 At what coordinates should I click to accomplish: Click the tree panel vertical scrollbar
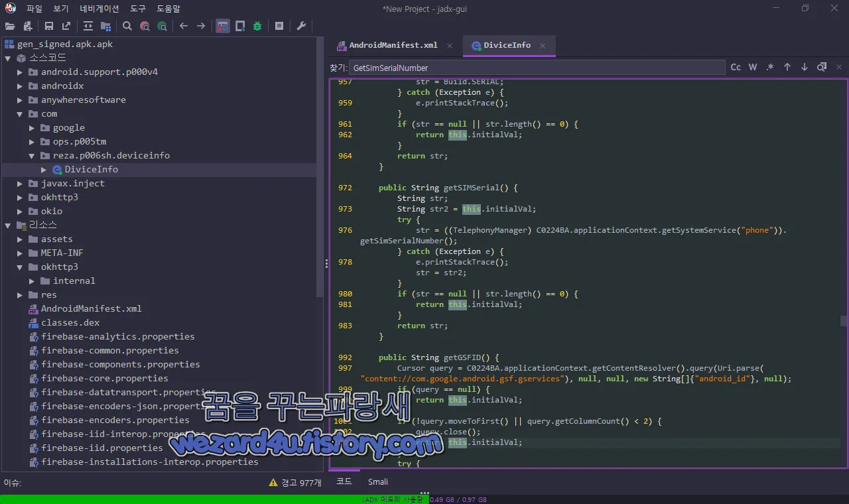[320, 166]
